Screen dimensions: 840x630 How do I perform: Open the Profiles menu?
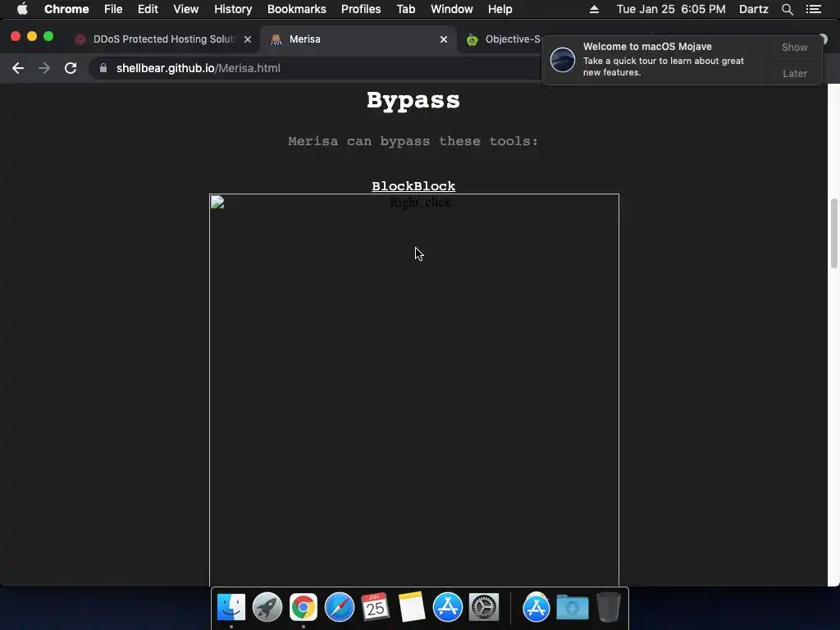361,9
